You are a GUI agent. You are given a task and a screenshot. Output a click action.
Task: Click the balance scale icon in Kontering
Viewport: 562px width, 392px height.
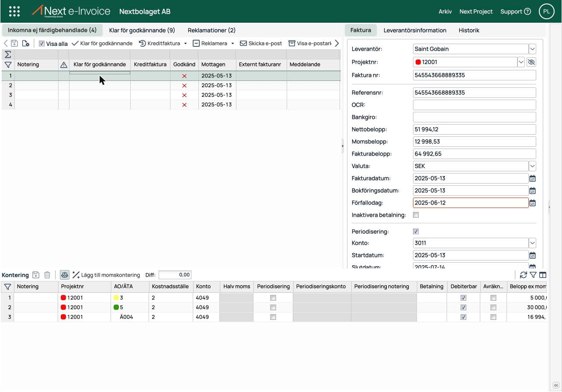(65, 275)
